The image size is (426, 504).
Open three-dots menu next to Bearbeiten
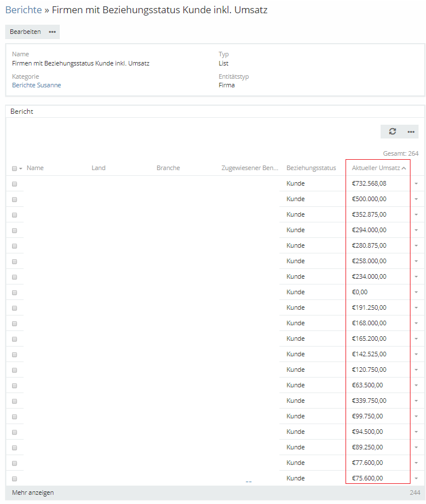[52, 32]
